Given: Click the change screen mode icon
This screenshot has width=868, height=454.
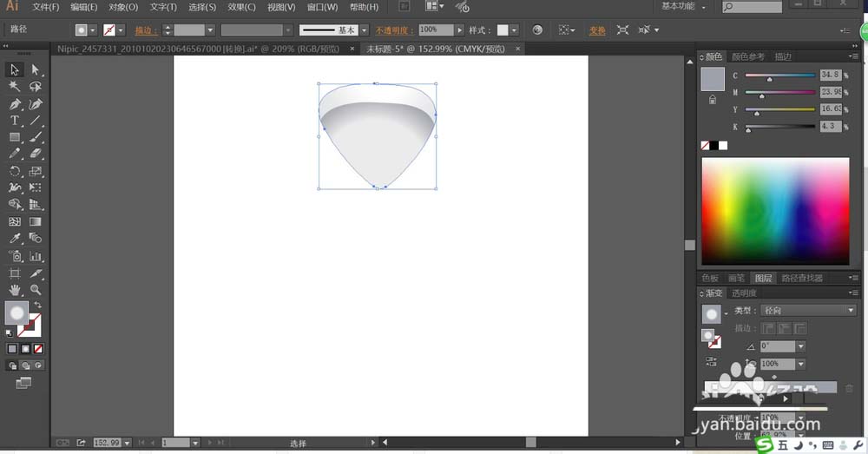Looking at the screenshot, I should (23, 383).
